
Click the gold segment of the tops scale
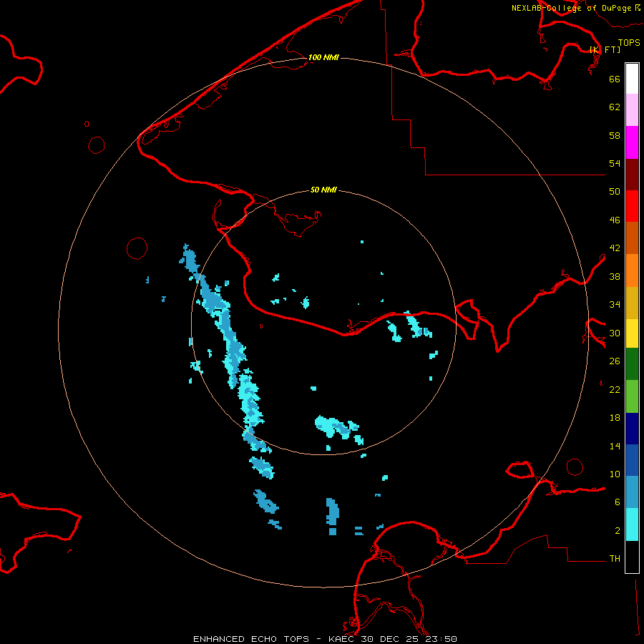pyautogui.click(x=632, y=303)
